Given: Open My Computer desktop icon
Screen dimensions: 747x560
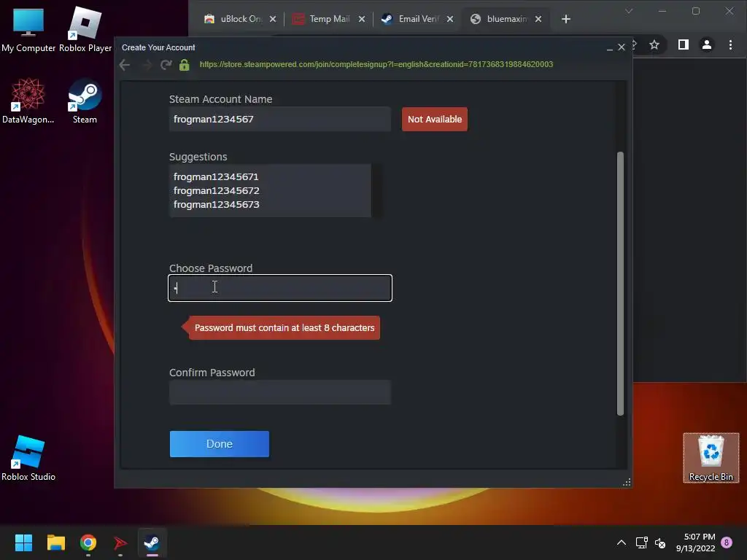Looking at the screenshot, I should [x=28, y=30].
